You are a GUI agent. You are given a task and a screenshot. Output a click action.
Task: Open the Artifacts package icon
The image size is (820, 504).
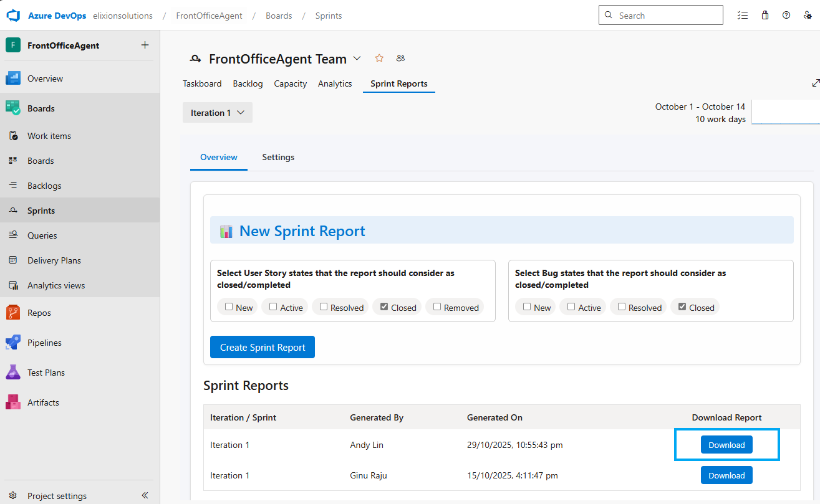click(x=13, y=402)
